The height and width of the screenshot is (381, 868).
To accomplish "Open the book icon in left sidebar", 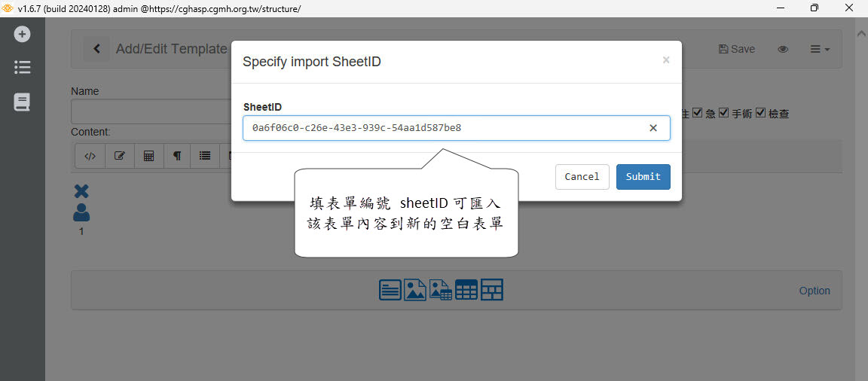I will point(23,102).
